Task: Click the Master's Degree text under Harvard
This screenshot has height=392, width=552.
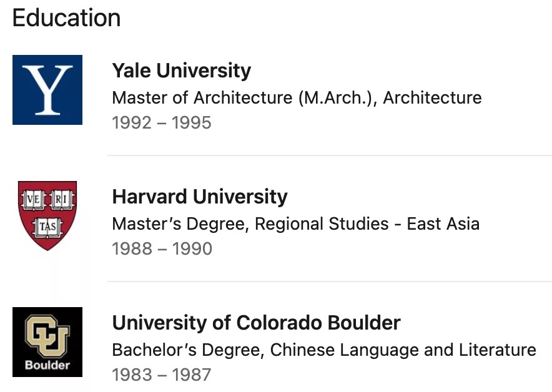Action: coord(180,224)
